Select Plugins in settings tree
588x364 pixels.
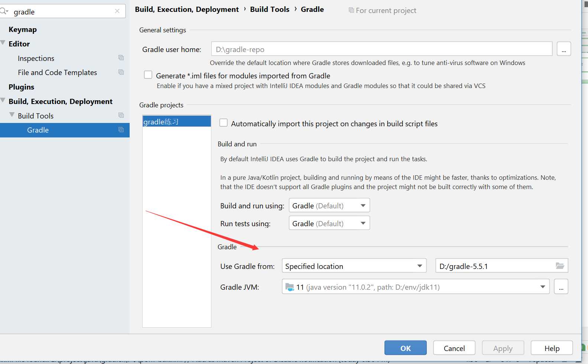[22, 87]
